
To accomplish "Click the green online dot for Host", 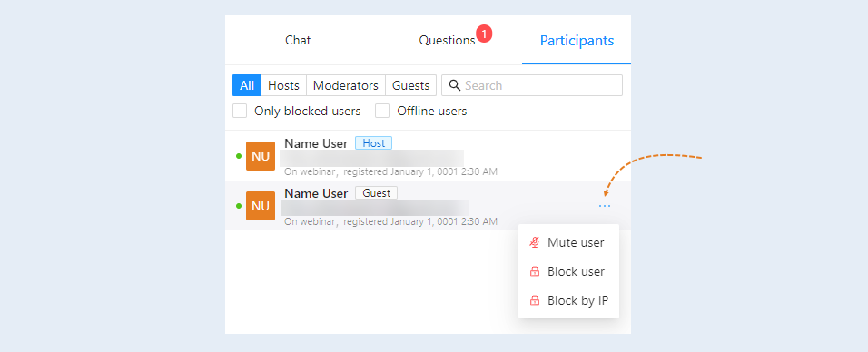I will tap(239, 156).
